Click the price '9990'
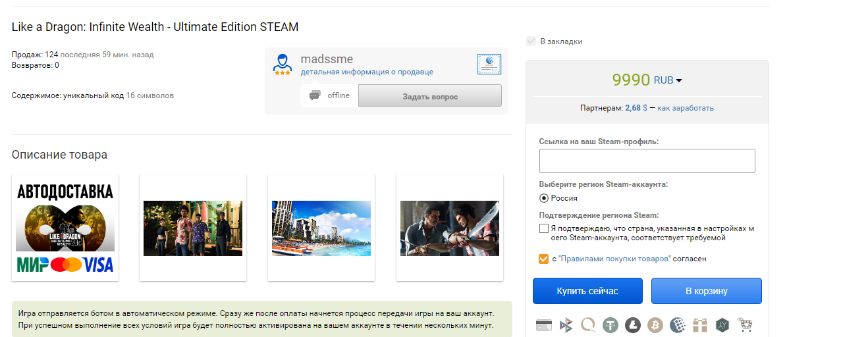Viewport: 868px width, 337px height. click(631, 80)
